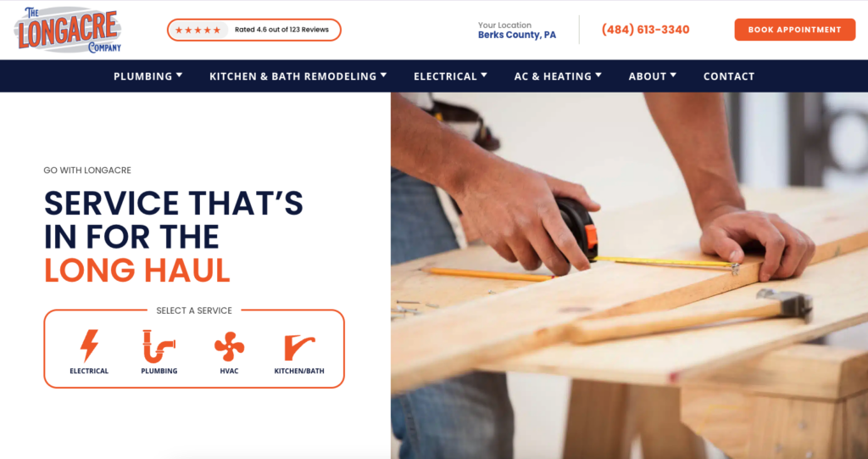Screen dimensions: 868x459
Task: Call the (484) 613-3340 phone link
Action: pos(645,30)
